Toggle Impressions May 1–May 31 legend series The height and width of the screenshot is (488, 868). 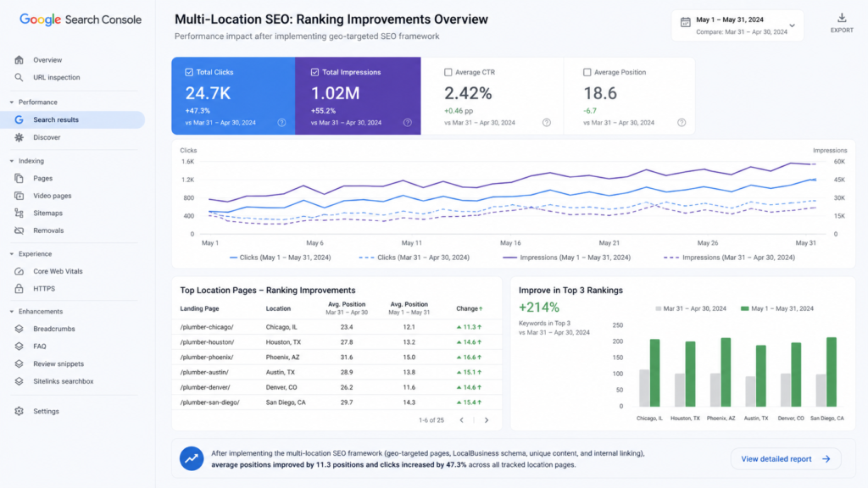[566, 258]
